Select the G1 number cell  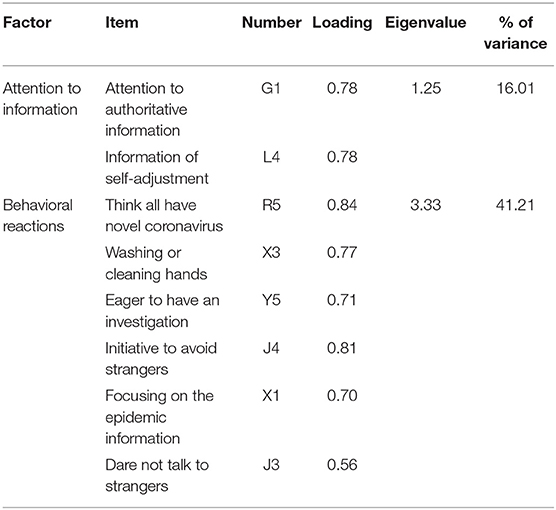[x=271, y=88]
